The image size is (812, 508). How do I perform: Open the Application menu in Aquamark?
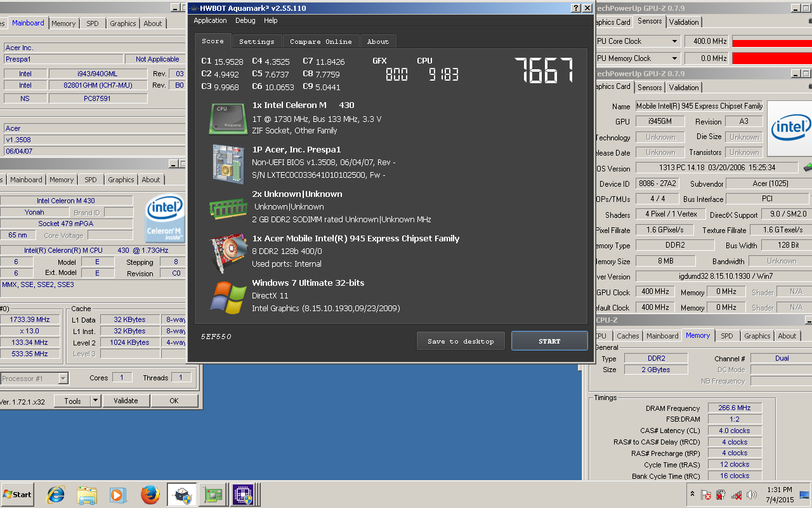pos(210,20)
